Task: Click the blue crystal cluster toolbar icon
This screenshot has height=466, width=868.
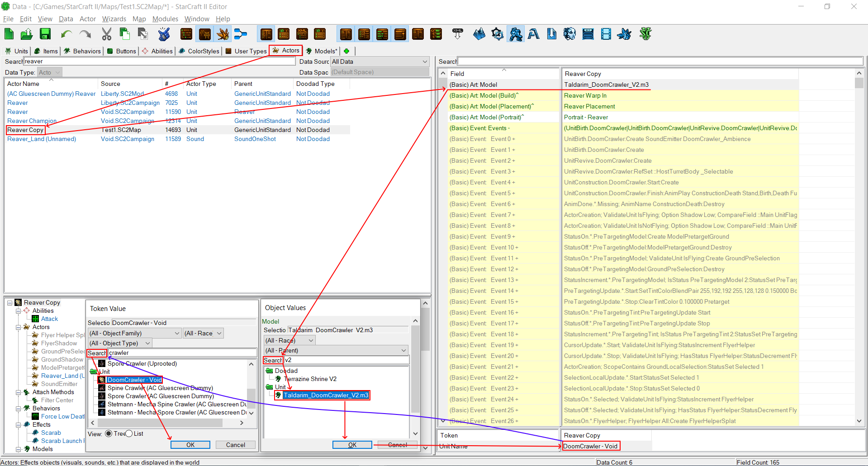Action: (x=624, y=34)
